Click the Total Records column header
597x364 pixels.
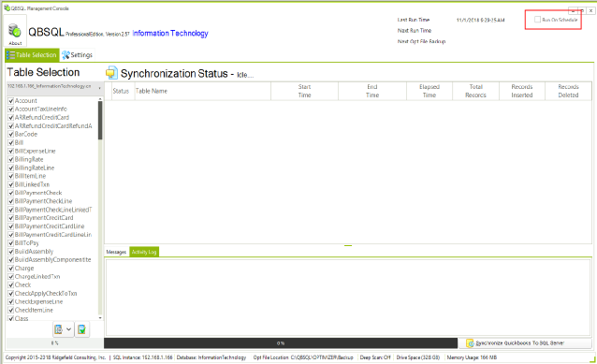pyautogui.click(x=476, y=91)
